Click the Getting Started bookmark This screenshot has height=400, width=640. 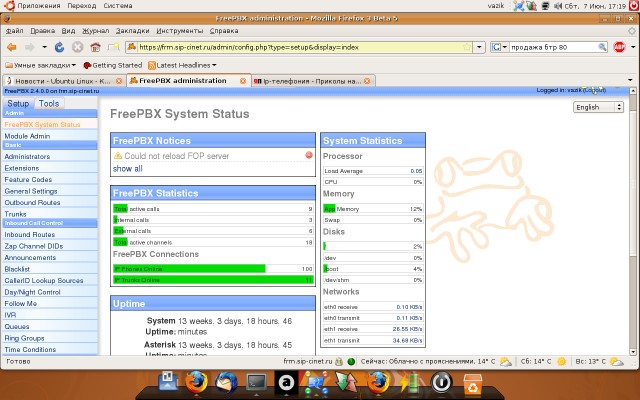(x=113, y=65)
